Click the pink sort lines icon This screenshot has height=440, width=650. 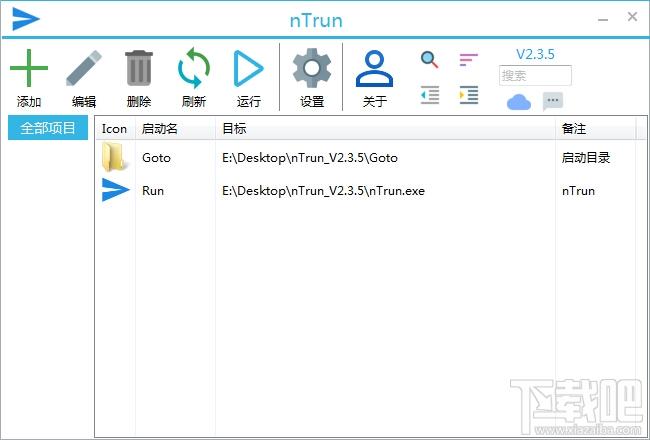coord(469,60)
